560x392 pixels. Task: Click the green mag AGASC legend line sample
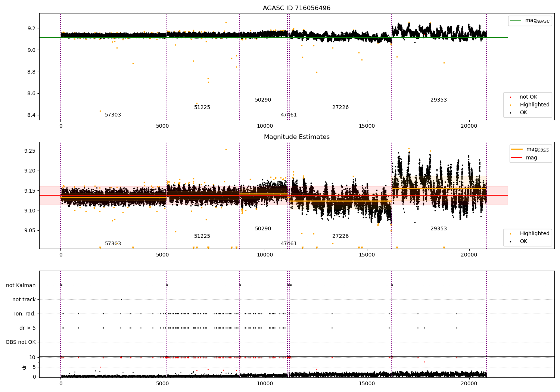point(516,21)
